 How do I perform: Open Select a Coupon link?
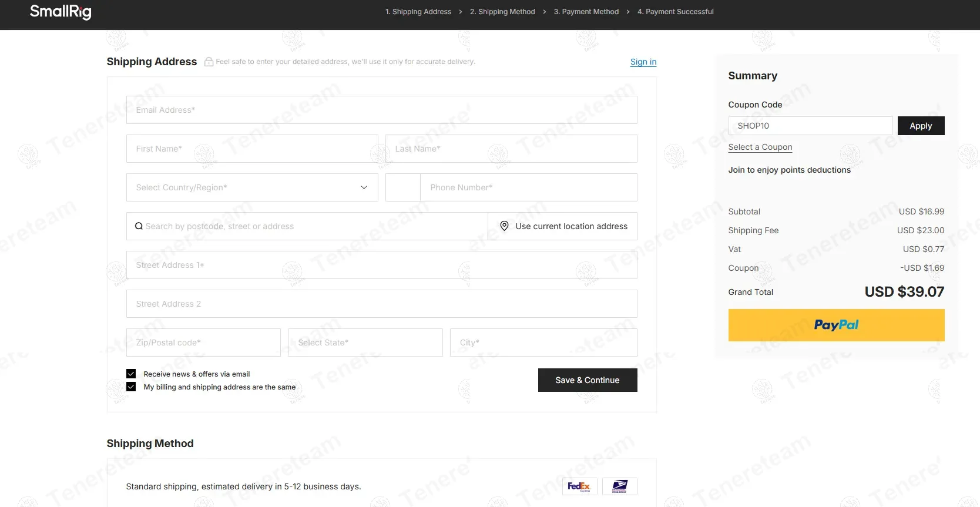(x=760, y=147)
